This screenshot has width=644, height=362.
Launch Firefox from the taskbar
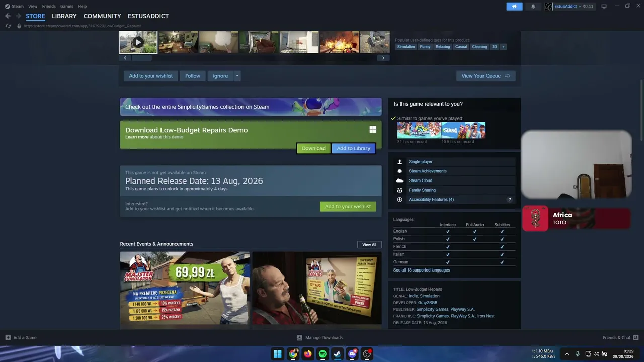click(308, 354)
